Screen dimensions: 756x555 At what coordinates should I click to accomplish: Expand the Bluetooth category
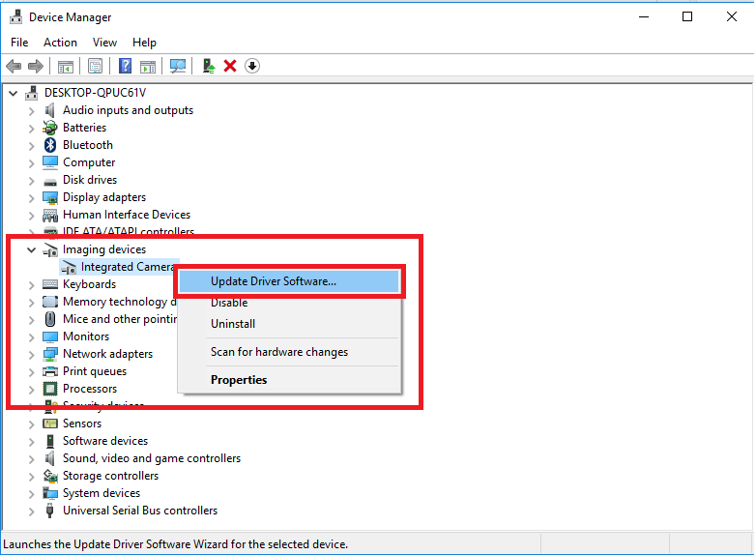point(32,145)
